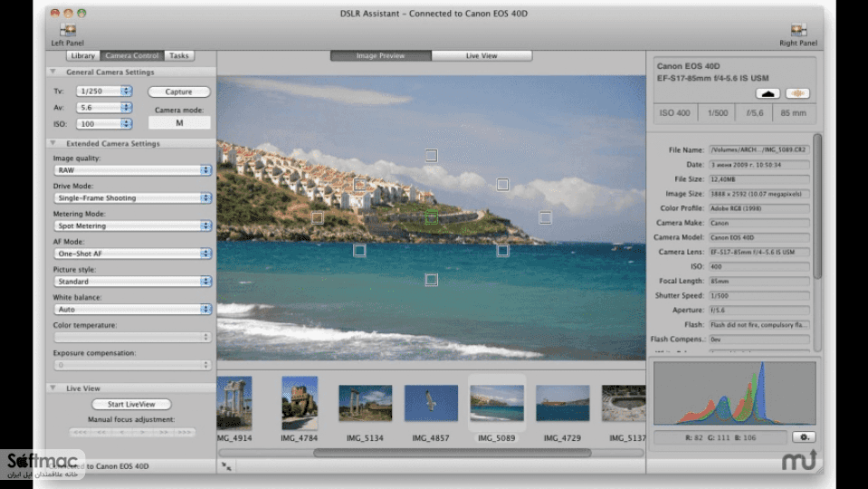Click the Camera Model field value
868x489 pixels.
759,237
